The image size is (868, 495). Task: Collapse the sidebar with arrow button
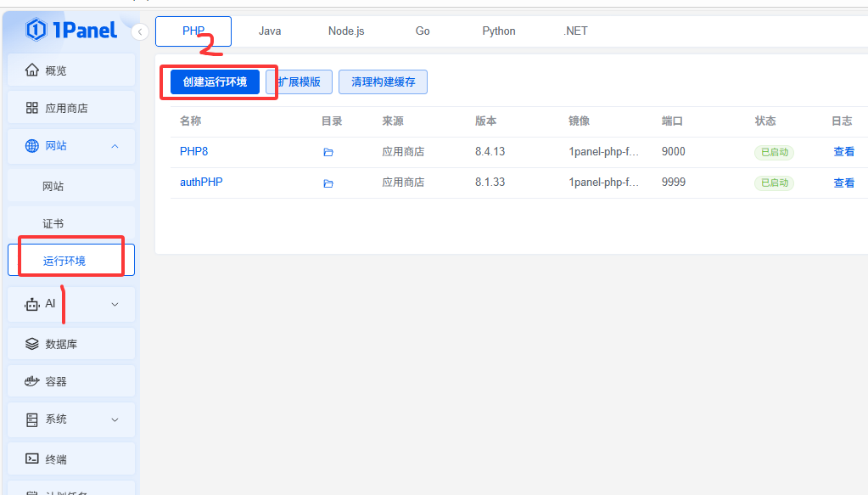141,31
